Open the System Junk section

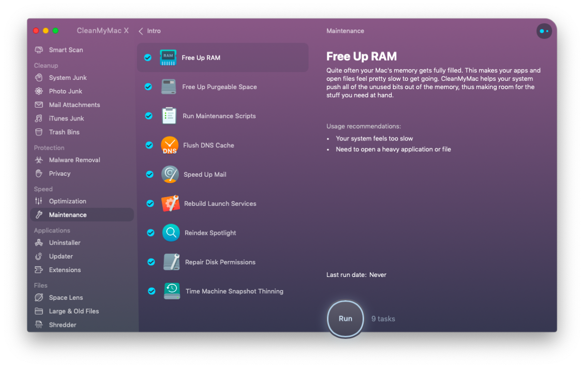click(x=82, y=77)
